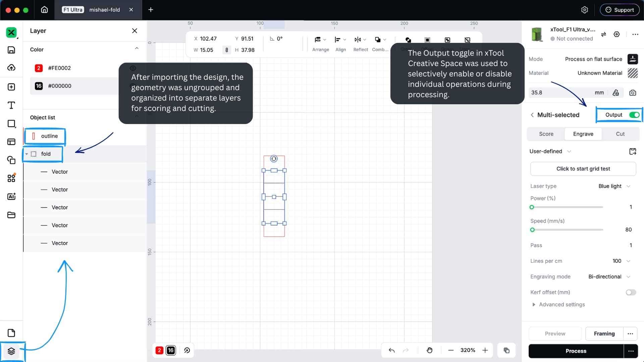Select the Text tool in sidebar

11,105
